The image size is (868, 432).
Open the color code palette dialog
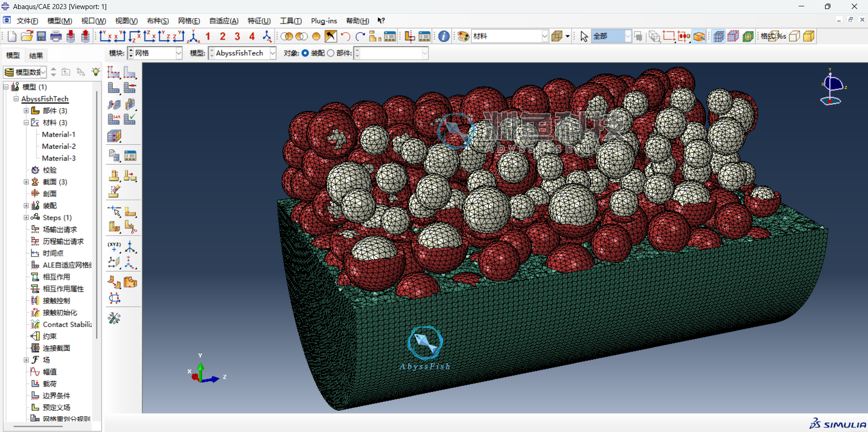pos(463,36)
